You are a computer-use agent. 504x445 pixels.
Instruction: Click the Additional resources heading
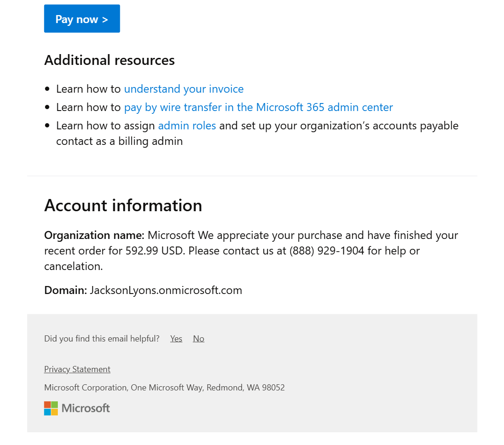[x=109, y=60]
